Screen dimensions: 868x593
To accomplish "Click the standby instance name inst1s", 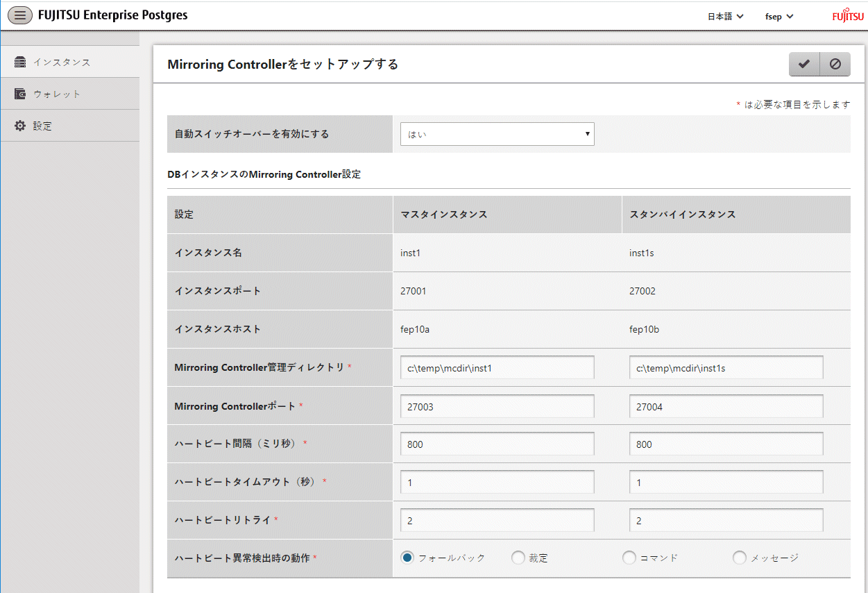I will pos(642,253).
